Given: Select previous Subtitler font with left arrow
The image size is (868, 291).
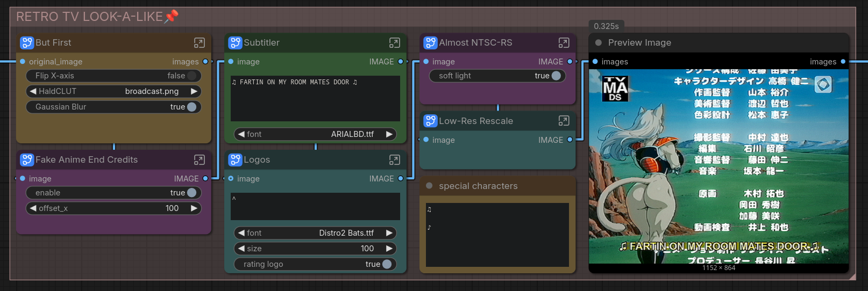Looking at the screenshot, I should click(241, 134).
